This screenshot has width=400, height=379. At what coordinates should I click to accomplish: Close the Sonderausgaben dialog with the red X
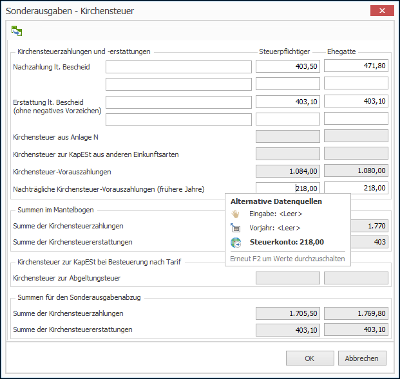click(x=382, y=11)
